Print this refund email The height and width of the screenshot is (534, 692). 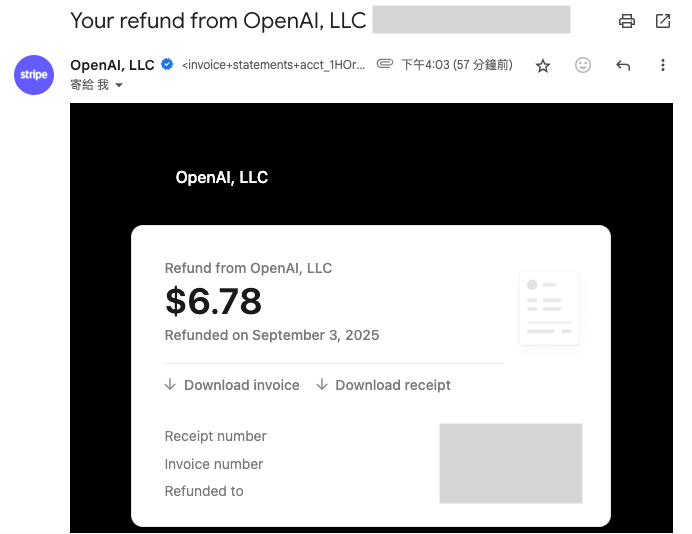627,21
